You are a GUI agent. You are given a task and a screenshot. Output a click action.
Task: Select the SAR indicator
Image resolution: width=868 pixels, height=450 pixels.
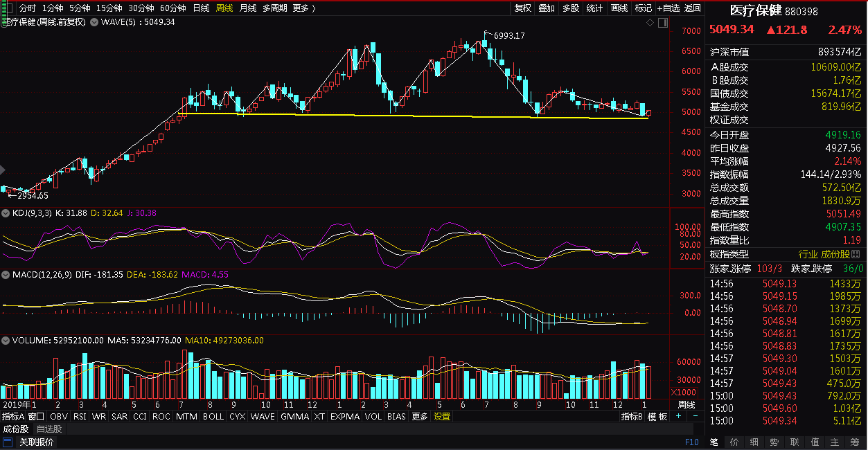(119, 416)
